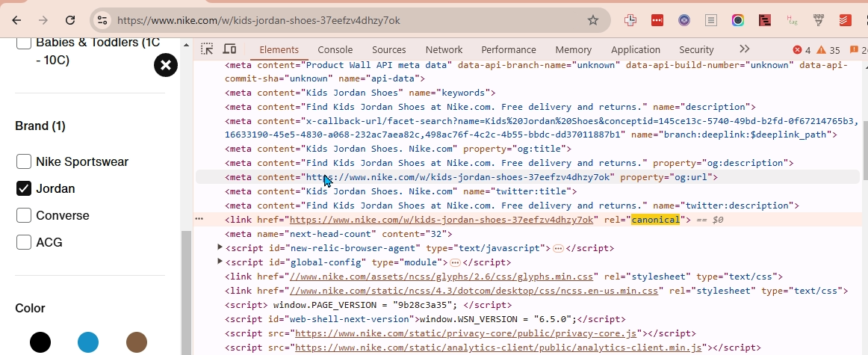The width and height of the screenshot is (868, 355).
Task: Expand the global-config script node
Action: click(x=220, y=262)
